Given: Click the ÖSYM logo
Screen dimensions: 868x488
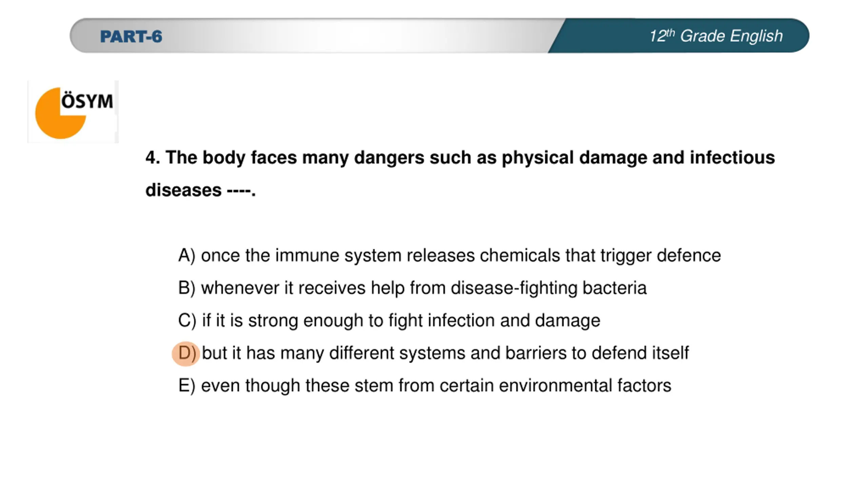Looking at the screenshot, I should point(73,112).
